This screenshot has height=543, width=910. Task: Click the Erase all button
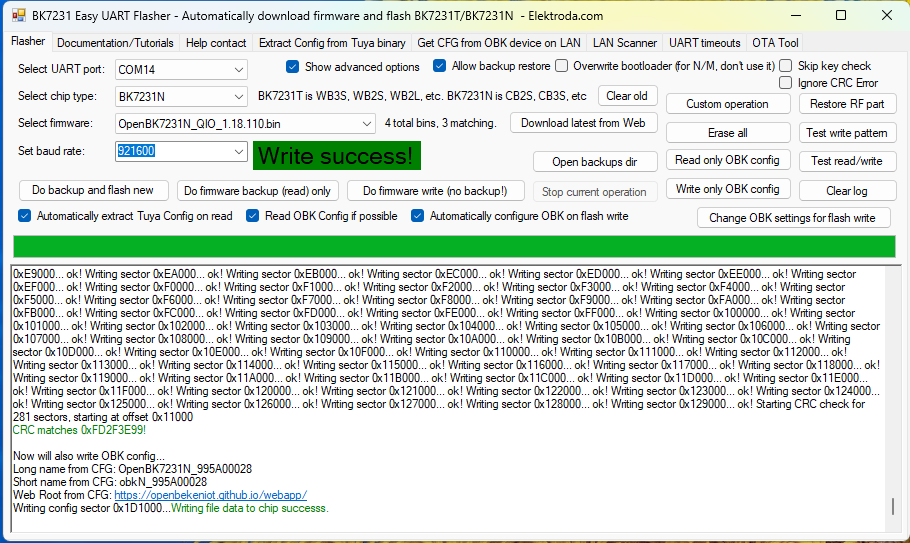pyautogui.click(x=727, y=133)
